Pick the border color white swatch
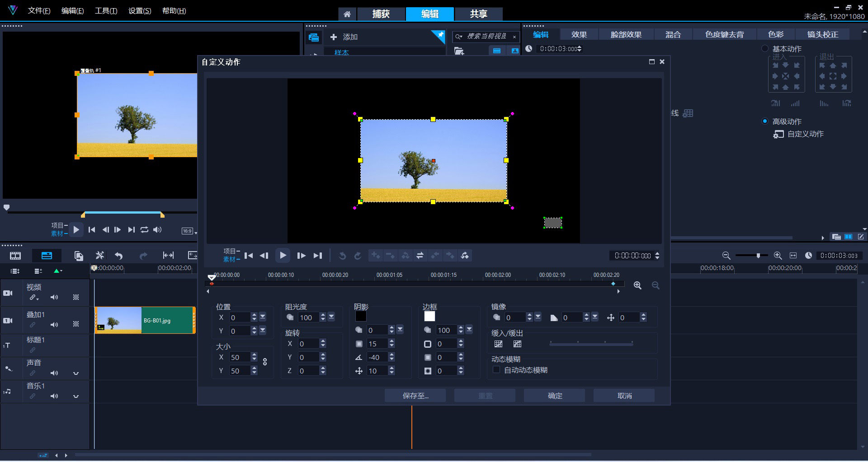The width and height of the screenshot is (868, 462). pos(429,317)
